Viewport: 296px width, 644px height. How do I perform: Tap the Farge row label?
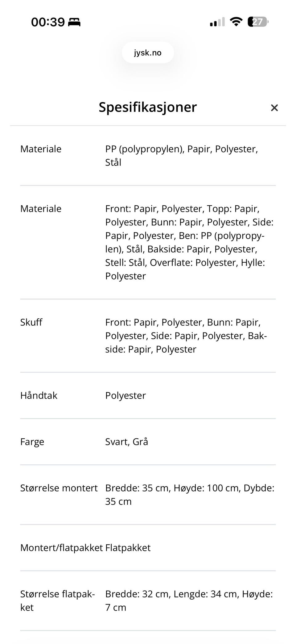pyautogui.click(x=32, y=442)
